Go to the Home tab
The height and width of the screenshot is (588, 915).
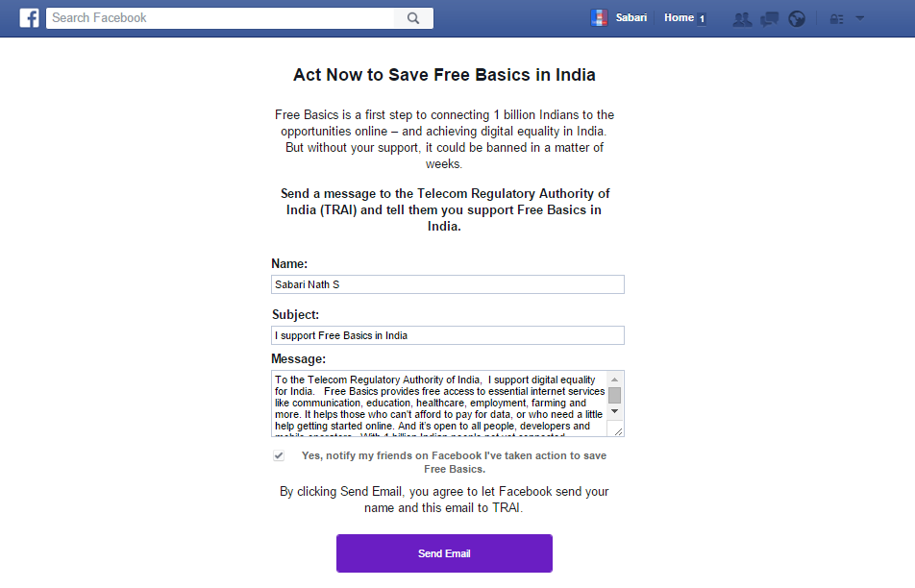click(679, 18)
